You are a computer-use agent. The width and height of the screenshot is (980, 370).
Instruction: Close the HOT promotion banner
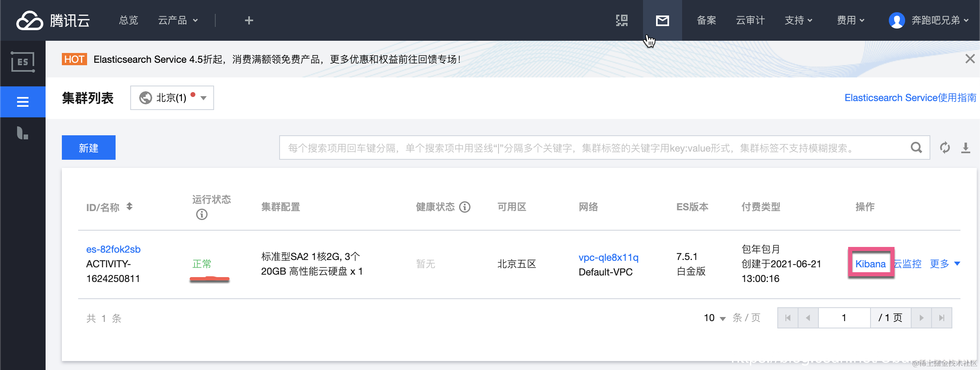pos(970,59)
